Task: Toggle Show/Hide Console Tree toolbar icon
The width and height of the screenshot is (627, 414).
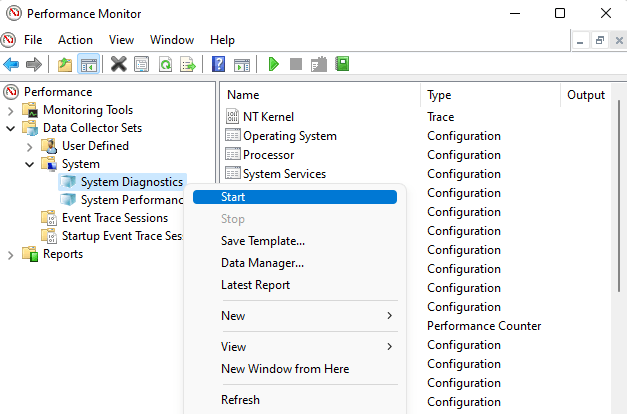Action: click(x=88, y=64)
